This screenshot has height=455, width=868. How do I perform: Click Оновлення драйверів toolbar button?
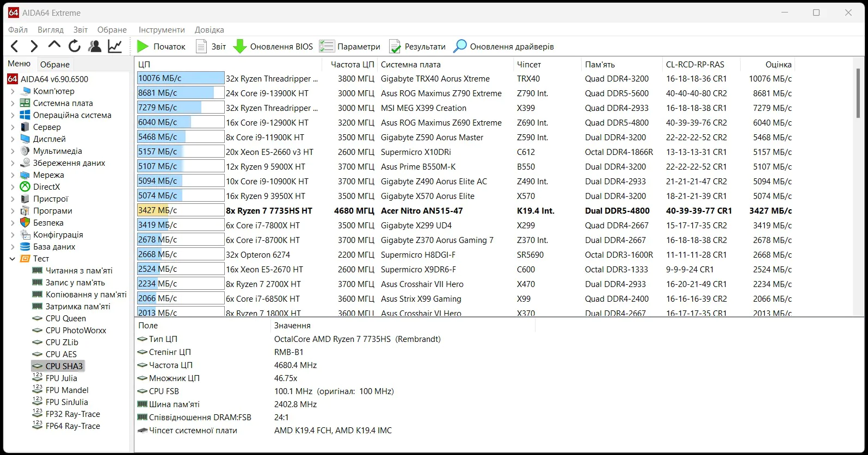[x=504, y=47]
